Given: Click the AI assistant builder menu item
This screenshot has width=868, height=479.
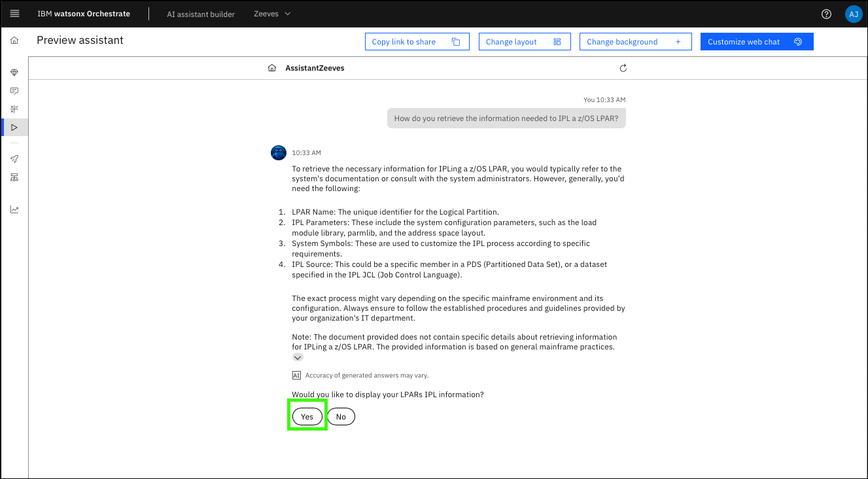Looking at the screenshot, I should [x=201, y=14].
